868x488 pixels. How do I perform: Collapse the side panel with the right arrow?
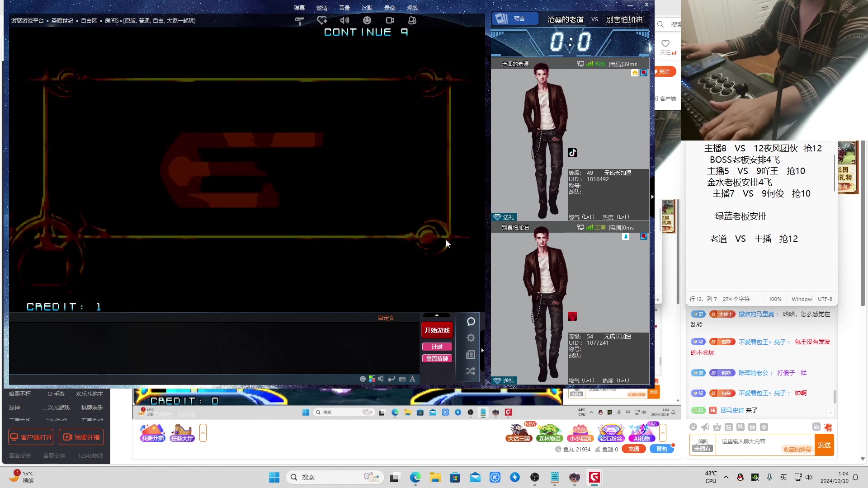482,350
